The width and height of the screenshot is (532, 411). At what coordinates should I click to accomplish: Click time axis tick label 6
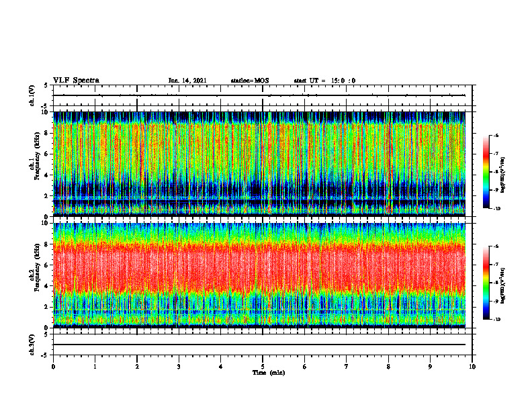click(x=305, y=367)
